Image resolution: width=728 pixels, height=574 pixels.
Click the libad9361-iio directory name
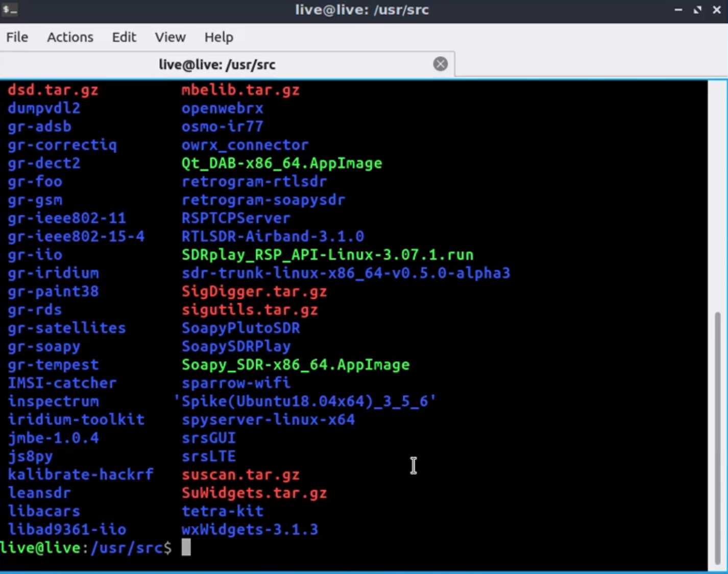click(67, 530)
